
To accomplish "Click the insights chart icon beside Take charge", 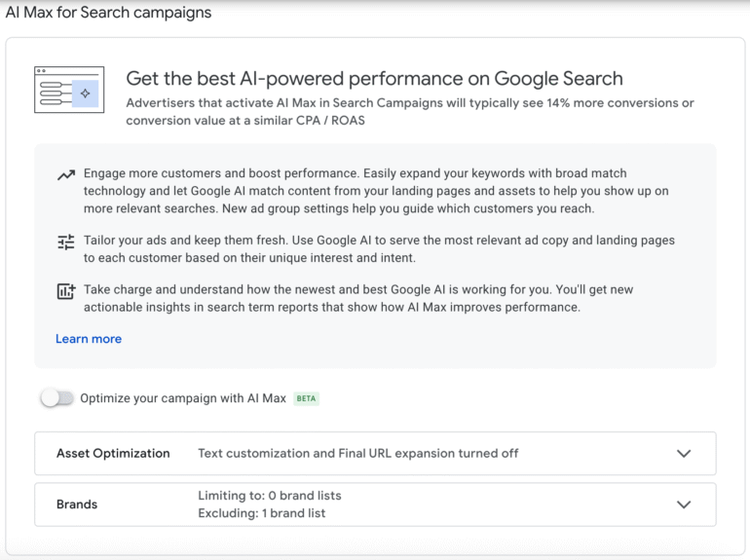I will pyautogui.click(x=66, y=291).
